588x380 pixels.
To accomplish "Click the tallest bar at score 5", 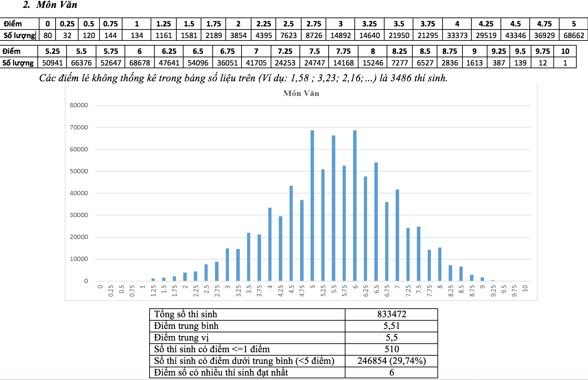I will click(x=312, y=206).
